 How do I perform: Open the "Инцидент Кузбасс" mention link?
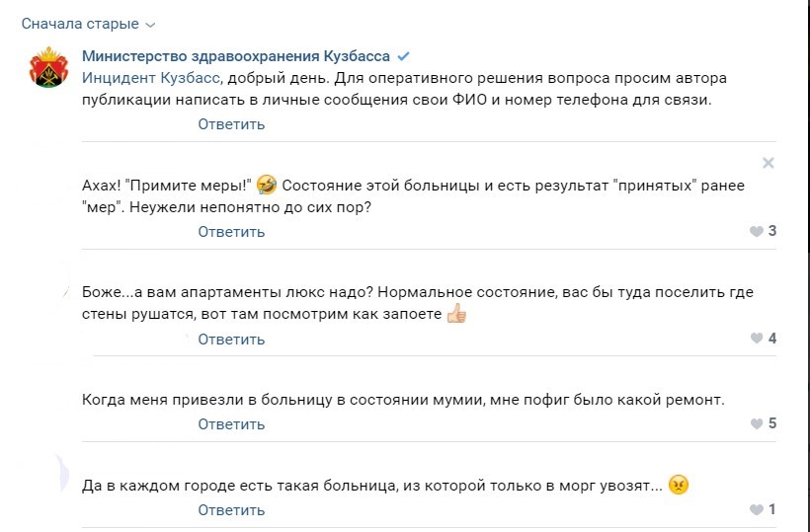(151, 78)
